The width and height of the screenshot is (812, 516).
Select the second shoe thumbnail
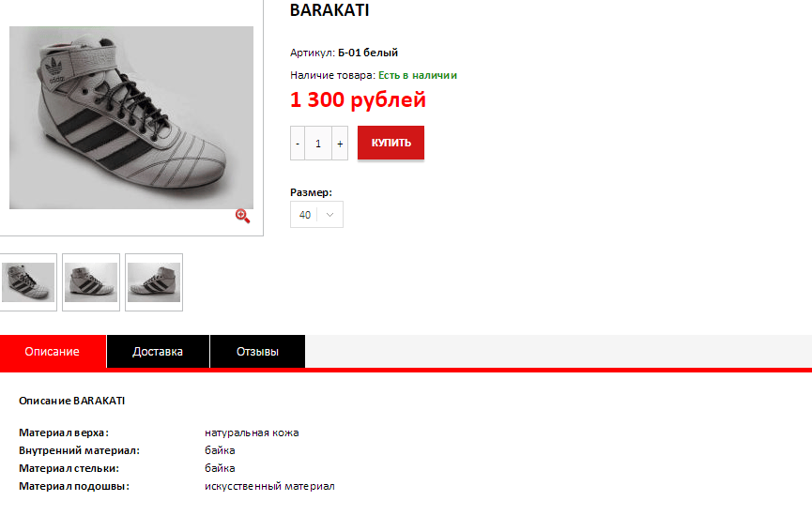coord(91,282)
